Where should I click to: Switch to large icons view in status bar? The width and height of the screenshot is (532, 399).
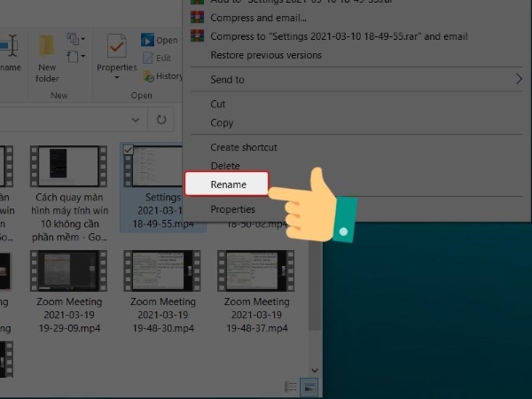click(x=309, y=387)
